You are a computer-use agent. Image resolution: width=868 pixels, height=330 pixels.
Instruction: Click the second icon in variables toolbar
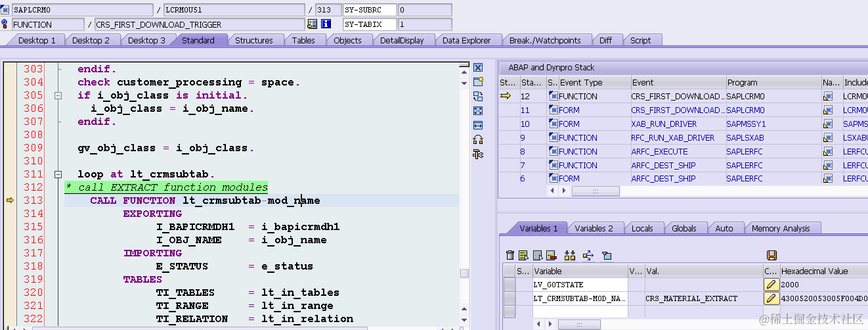523,255
